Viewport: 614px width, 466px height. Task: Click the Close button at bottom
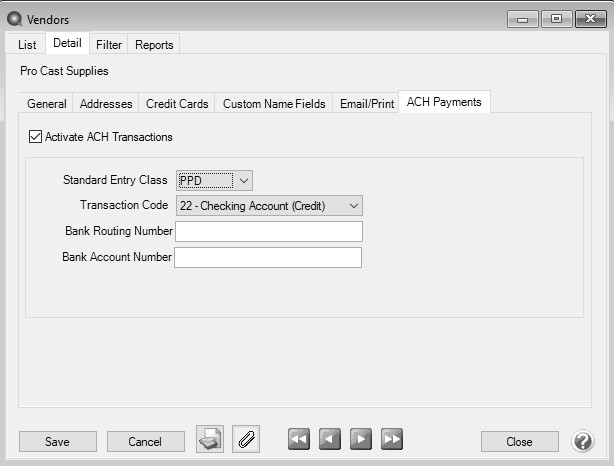coord(519,442)
